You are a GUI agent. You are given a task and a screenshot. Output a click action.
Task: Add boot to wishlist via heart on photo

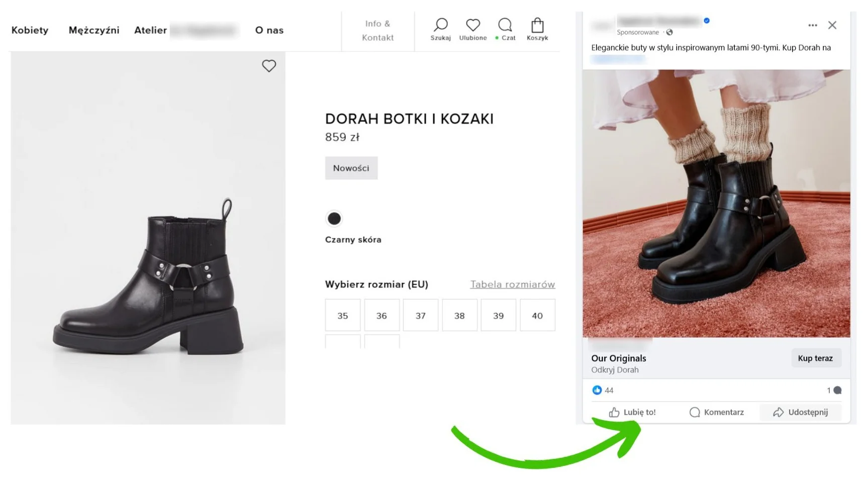tap(269, 66)
